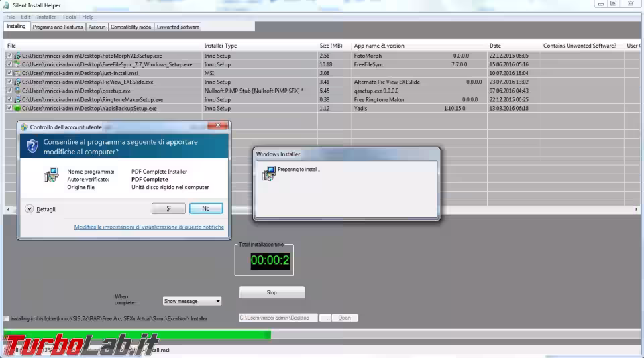
Task: Uncheck the FreeFileSync setup checkbox
Action: [x=9, y=64]
